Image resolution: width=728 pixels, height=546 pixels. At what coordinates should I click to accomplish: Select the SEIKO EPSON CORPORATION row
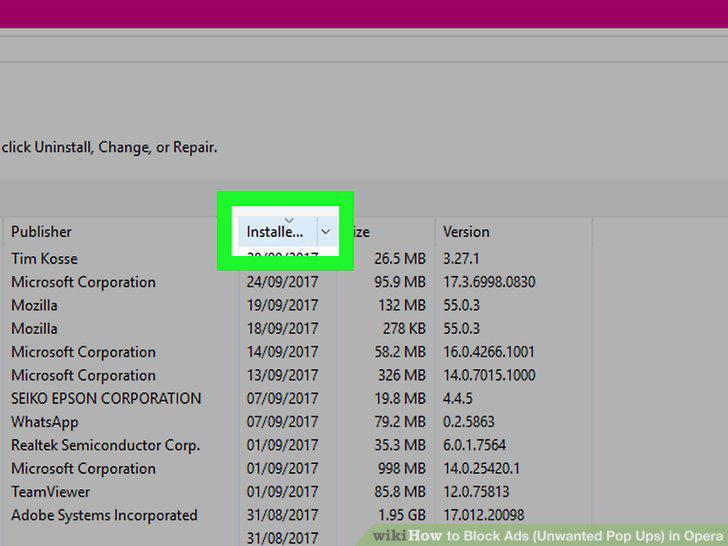point(106,398)
